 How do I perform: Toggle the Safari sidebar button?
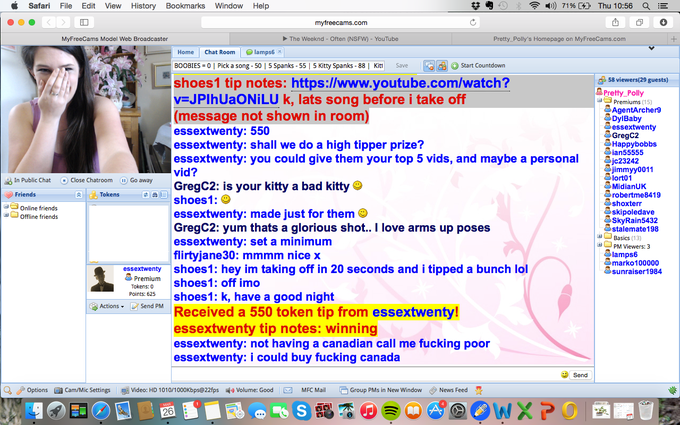click(x=84, y=22)
